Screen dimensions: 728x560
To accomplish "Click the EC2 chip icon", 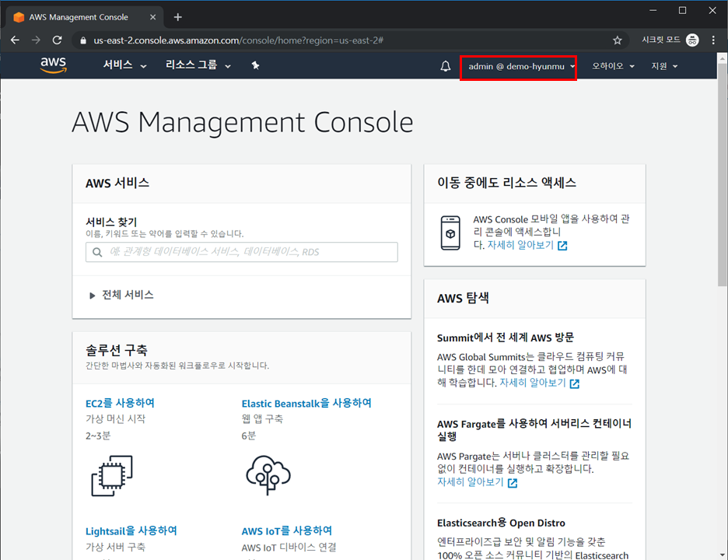I will (x=112, y=475).
